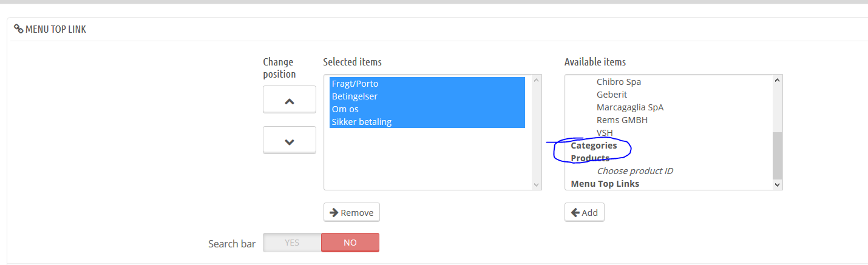This screenshot has width=868, height=265.
Task: Select Om os in Selected items
Action: (345, 109)
